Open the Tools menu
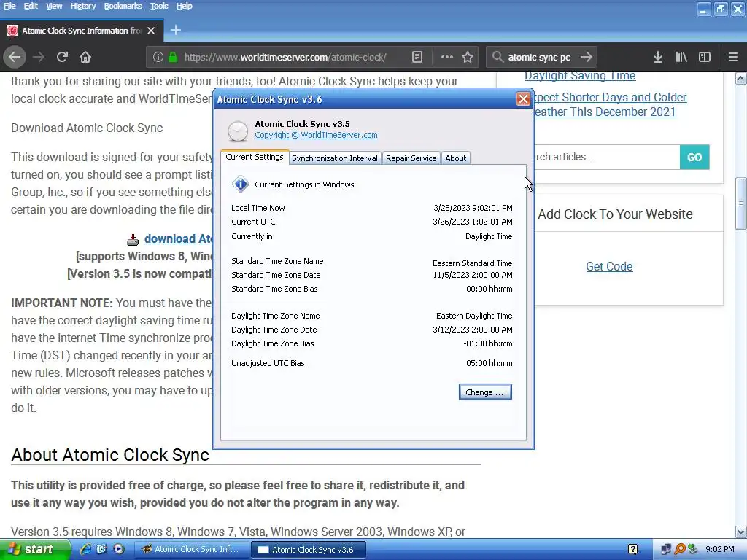Viewport: 747px width, 560px height. click(x=158, y=6)
